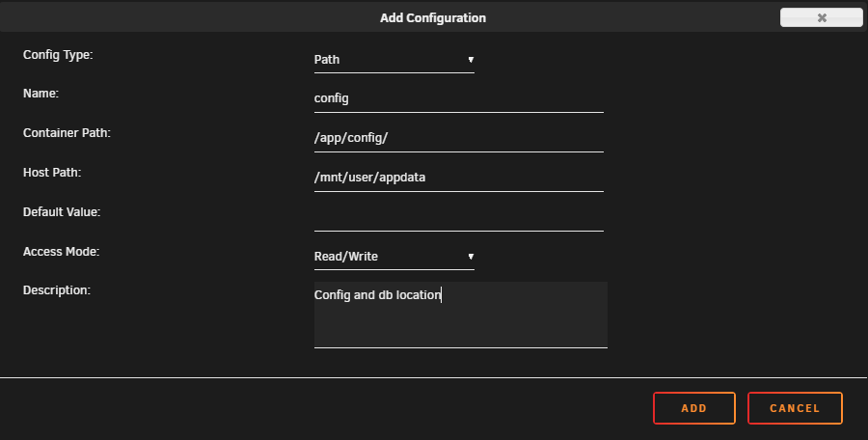Open the Access Mode dropdown showing Read/Write
This screenshot has height=440, width=868.
(394, 257)
